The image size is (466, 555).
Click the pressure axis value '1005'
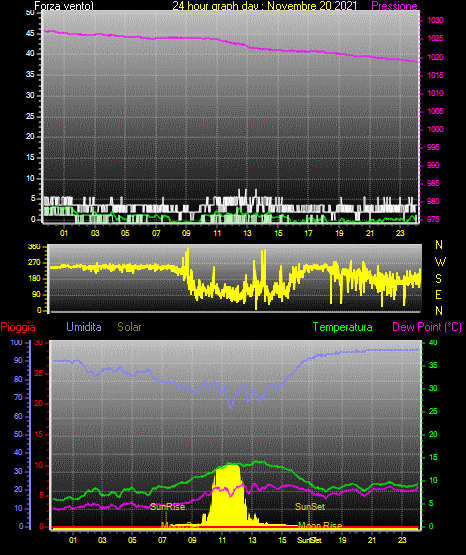pyautogui.click(x=435, y=111)
